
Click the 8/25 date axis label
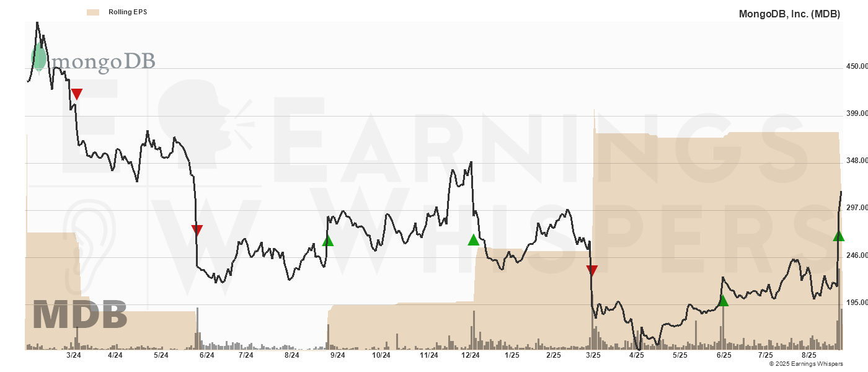point(808,355)
